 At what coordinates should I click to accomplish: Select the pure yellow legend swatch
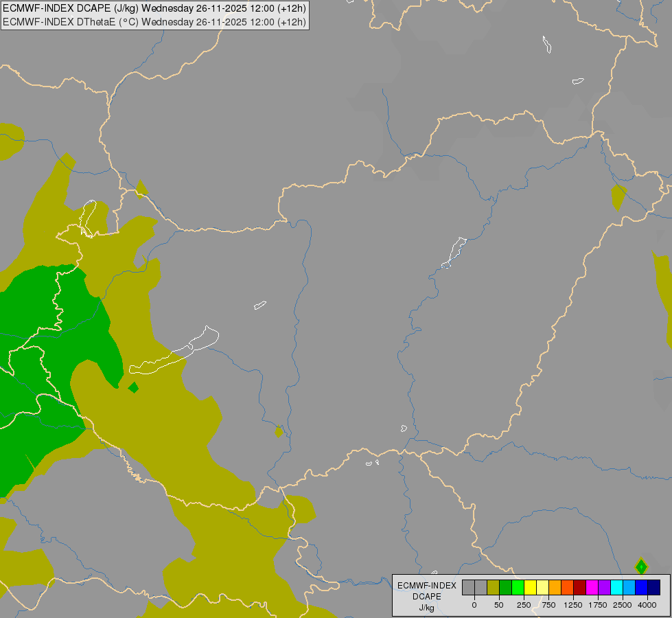pyautogui.click(x=530, y=587)
